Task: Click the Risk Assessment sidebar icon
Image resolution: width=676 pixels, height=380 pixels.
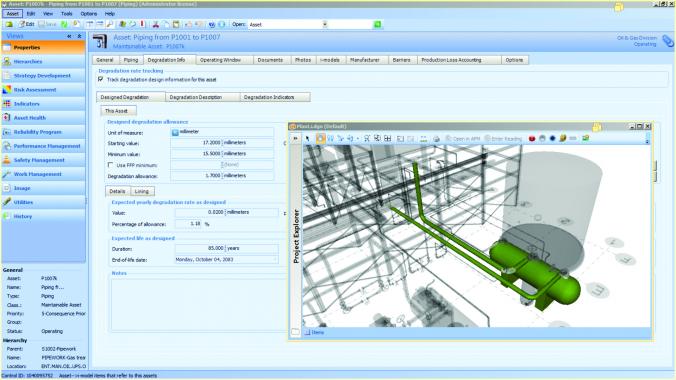Action: (x=6, y=89)
